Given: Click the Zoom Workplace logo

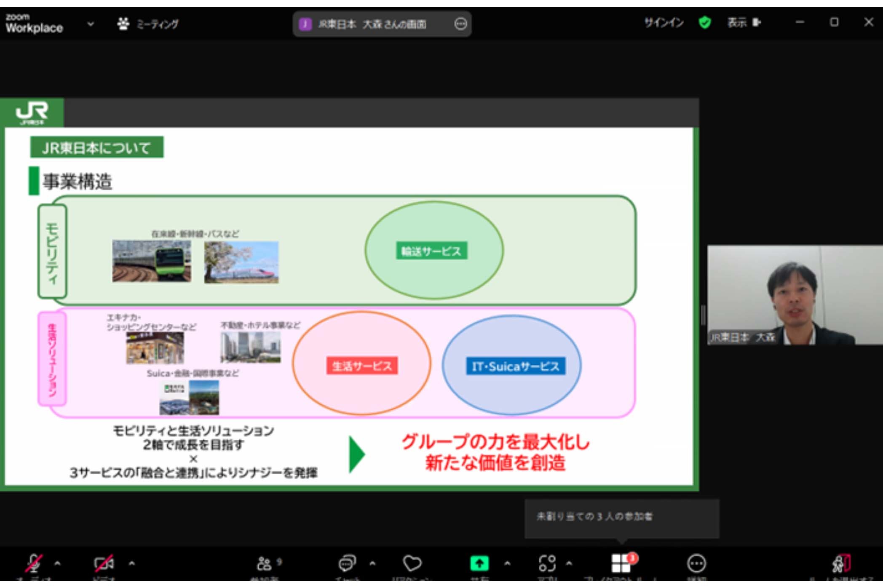Looking at the screenshot, I should (x=34, y=23).
